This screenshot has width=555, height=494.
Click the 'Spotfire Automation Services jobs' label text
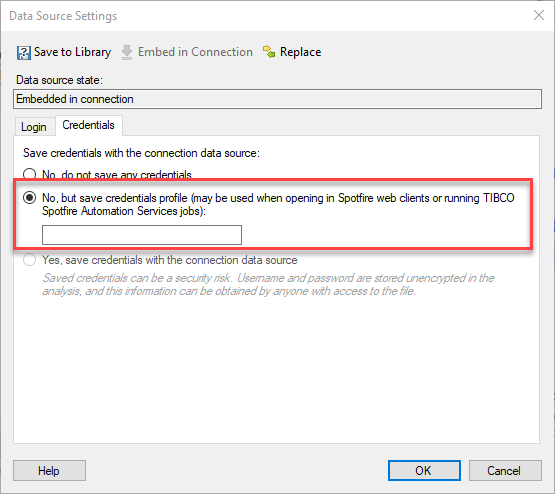(x=124, y=211)
